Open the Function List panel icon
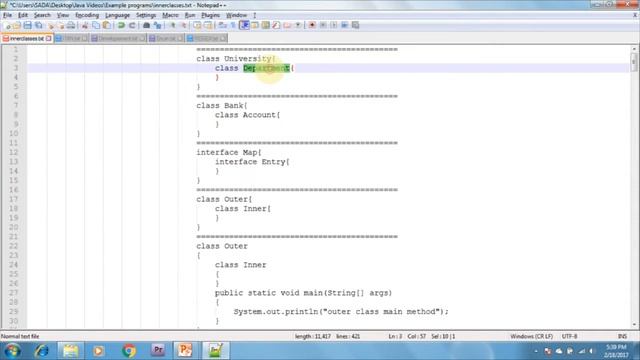640x360 pixels. click(x=276, y=25)
